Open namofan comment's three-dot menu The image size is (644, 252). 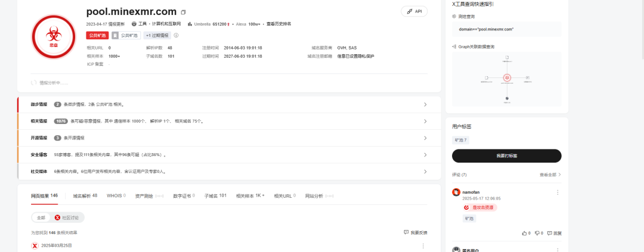click(x=558, y=192)
